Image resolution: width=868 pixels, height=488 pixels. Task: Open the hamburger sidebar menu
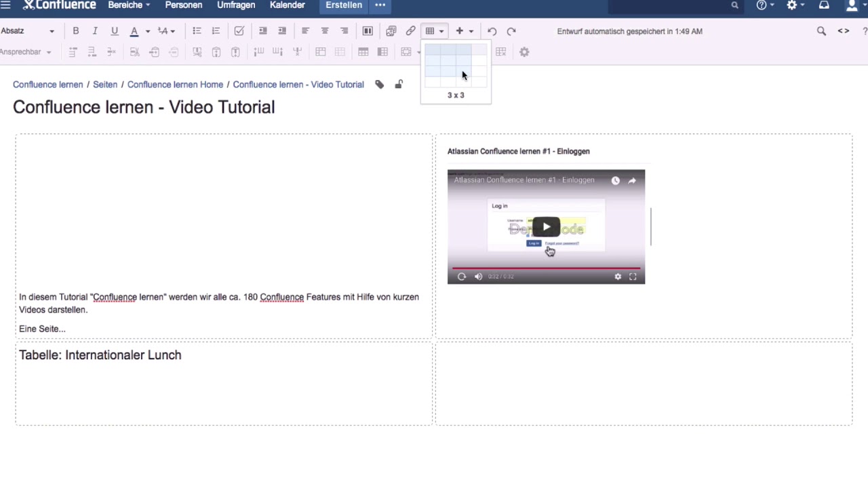point(5,5)
